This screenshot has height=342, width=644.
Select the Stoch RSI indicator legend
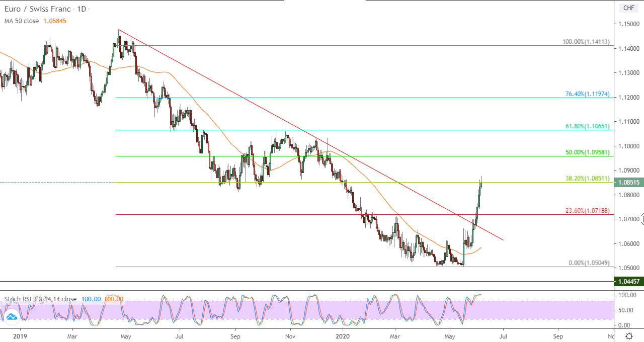pyautogui.click(x=40, y=299)
